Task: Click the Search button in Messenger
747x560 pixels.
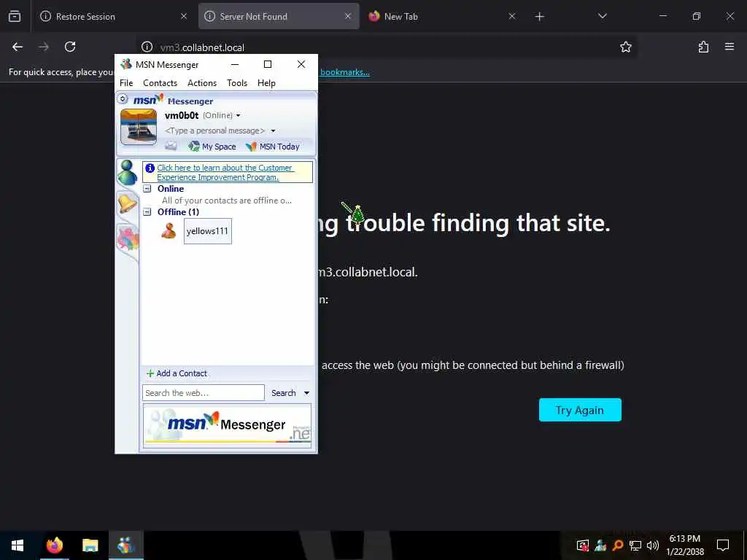Action: (x=284, y=393)
